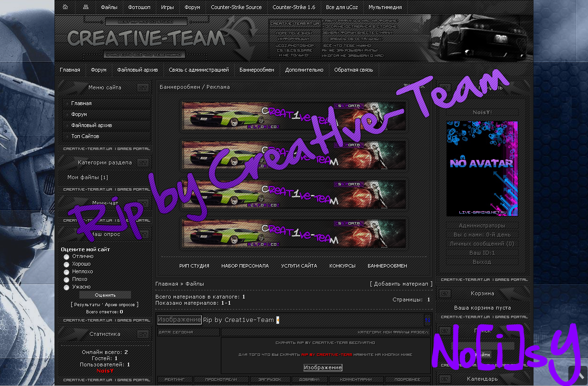Open Архив опросов

point(120,304)
